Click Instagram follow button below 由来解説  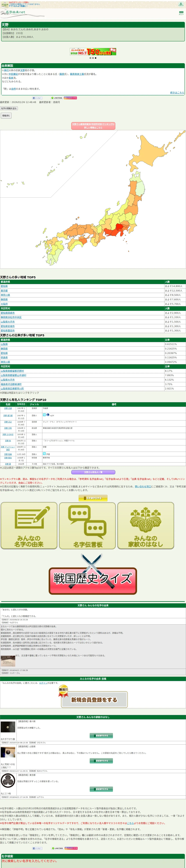click(x=71, y=98)
